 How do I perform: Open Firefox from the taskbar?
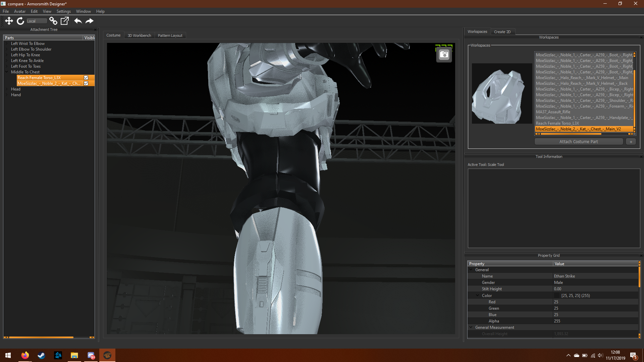point(25,355)
